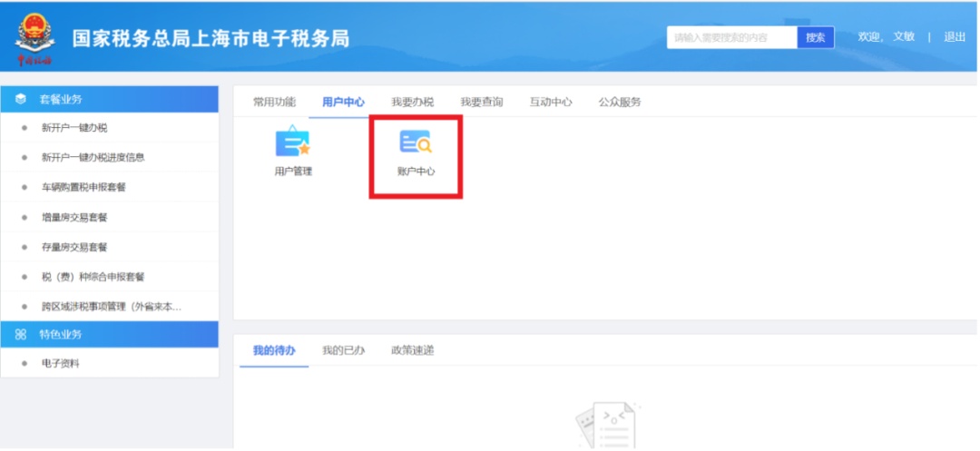Switch to the 公众服务 tab
Viewport: 980px width, 451px height.
point(620,103)
